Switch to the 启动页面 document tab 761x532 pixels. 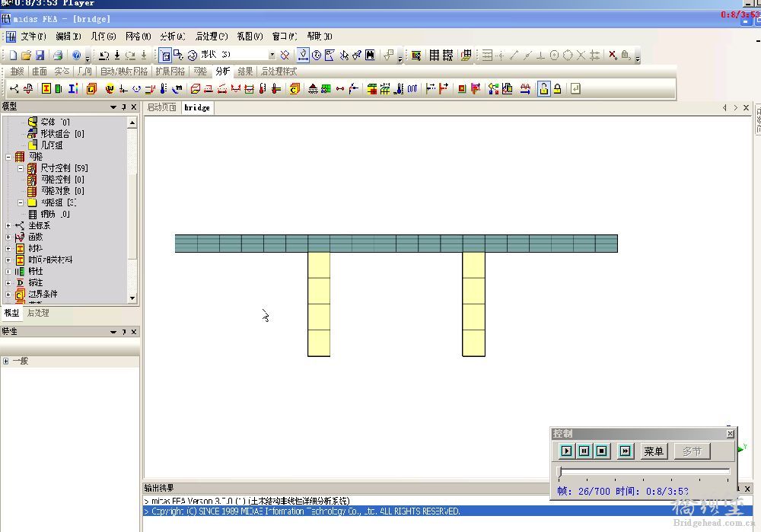[x=162, y=107]
